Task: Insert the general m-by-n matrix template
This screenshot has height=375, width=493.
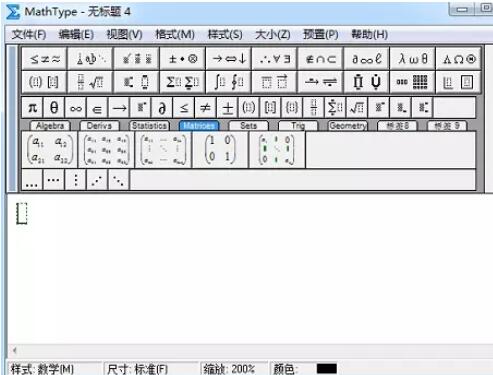Action: tap(163, 150)
